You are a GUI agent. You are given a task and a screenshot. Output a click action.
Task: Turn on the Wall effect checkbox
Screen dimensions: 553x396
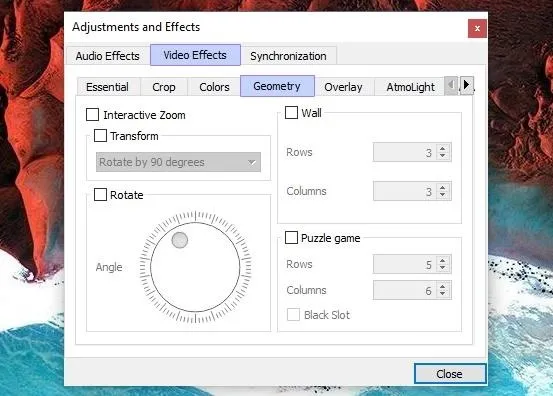(x=291, y=113)
